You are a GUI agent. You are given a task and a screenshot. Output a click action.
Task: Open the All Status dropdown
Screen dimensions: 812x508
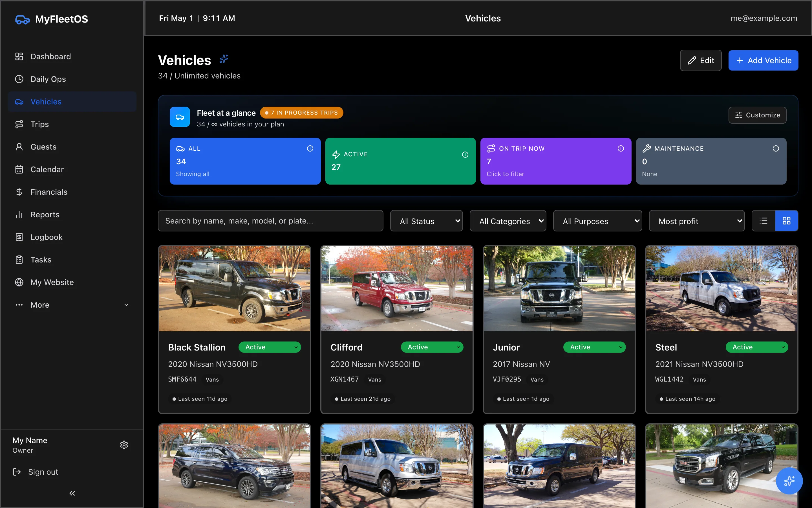point(427,221)
